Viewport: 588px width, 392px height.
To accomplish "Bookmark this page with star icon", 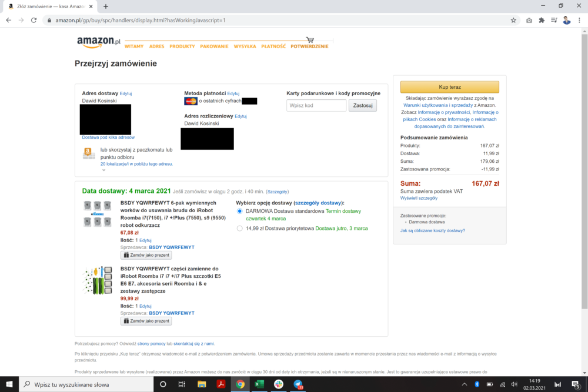I will pos(513,20).
